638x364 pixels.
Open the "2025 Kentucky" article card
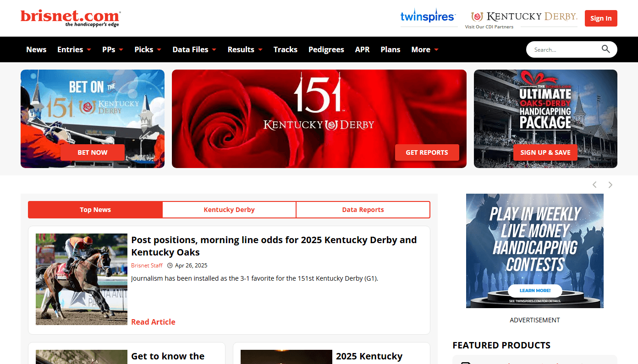click(331, 353)
